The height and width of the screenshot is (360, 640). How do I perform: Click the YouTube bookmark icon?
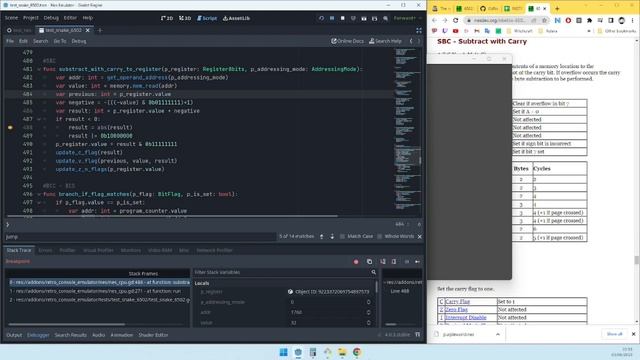[x=456, y=31]
